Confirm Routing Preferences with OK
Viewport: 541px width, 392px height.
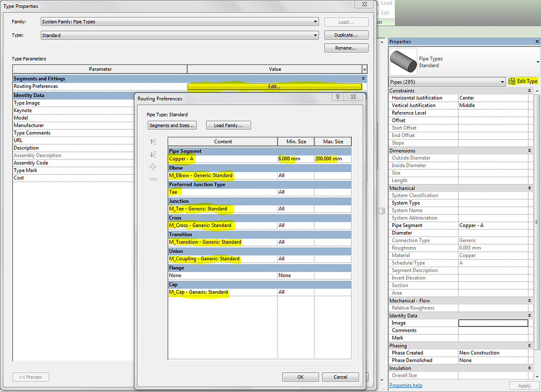coord(300,377)
